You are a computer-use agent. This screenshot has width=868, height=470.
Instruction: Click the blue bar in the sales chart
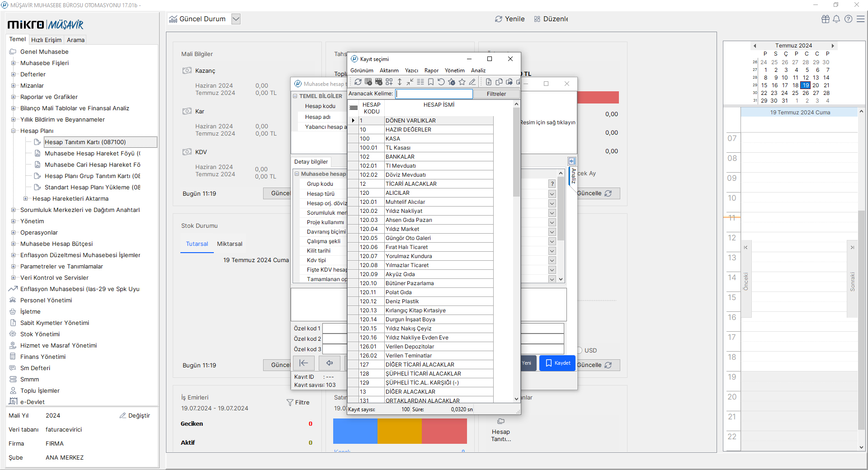pos(355,431)
